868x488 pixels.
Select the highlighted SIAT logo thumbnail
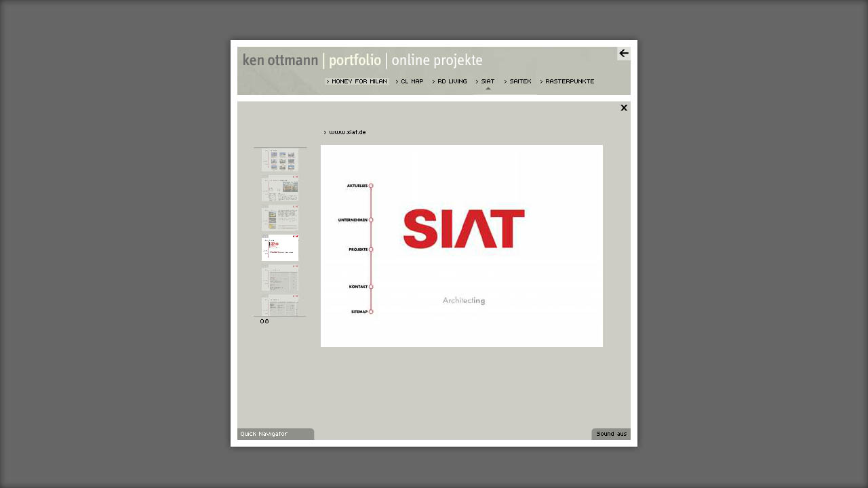[x=280, y=248]
